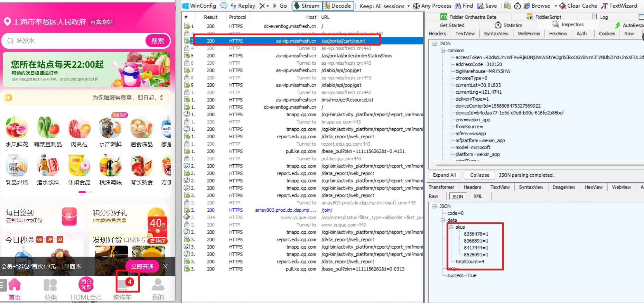This screenshot has height=303, width=644.
Task: Open 蔬菜豆制品 category icon
Action: (48, 127)
